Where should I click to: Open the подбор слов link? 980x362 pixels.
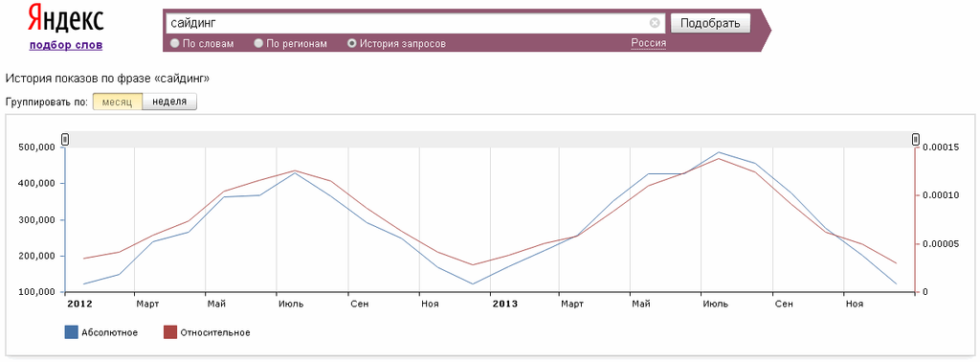pos(66,45)
